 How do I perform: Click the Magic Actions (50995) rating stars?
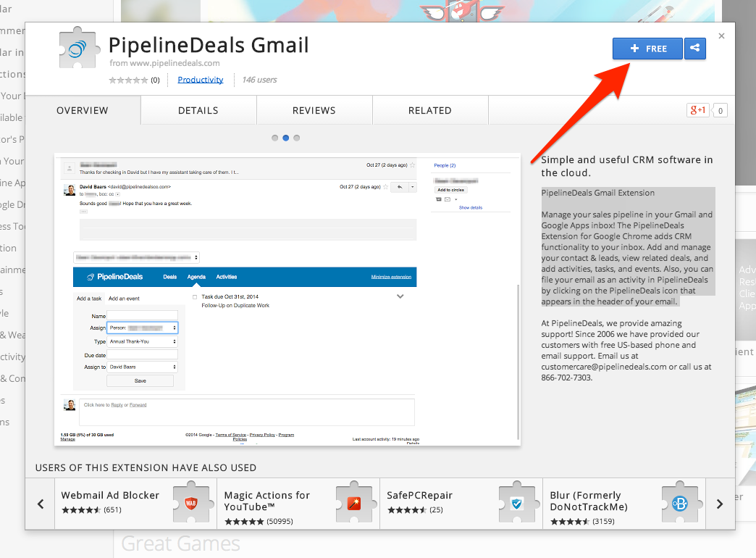coord(244,521)
